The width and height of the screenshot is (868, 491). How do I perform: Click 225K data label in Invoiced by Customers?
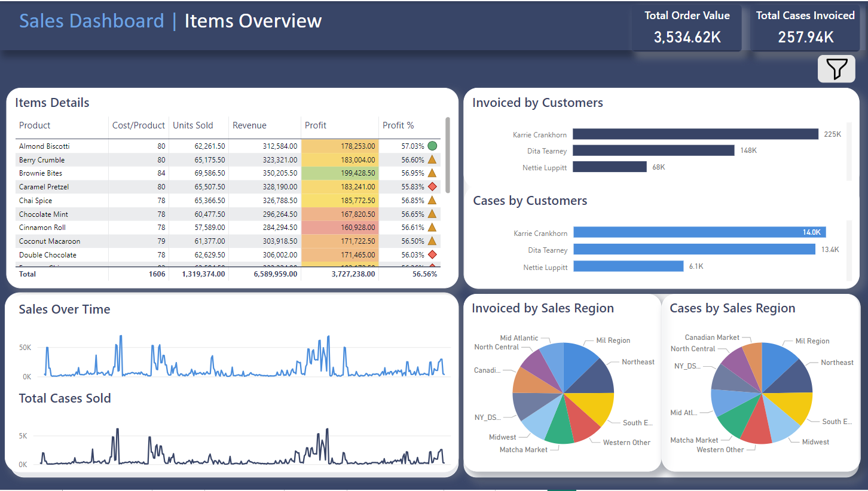(x=832, y=134)
